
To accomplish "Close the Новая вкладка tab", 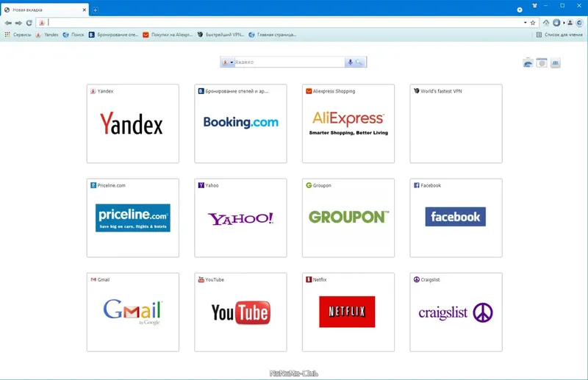I will coord(85,10).
